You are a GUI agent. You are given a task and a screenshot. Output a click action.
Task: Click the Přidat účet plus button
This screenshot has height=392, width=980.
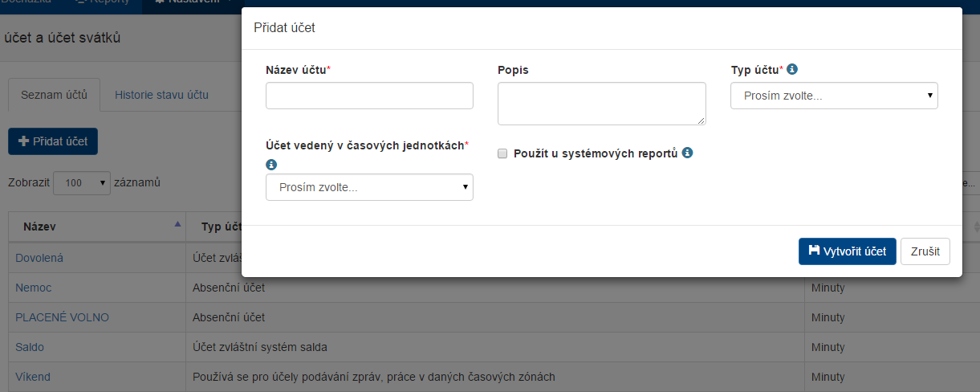coord(53,141)
